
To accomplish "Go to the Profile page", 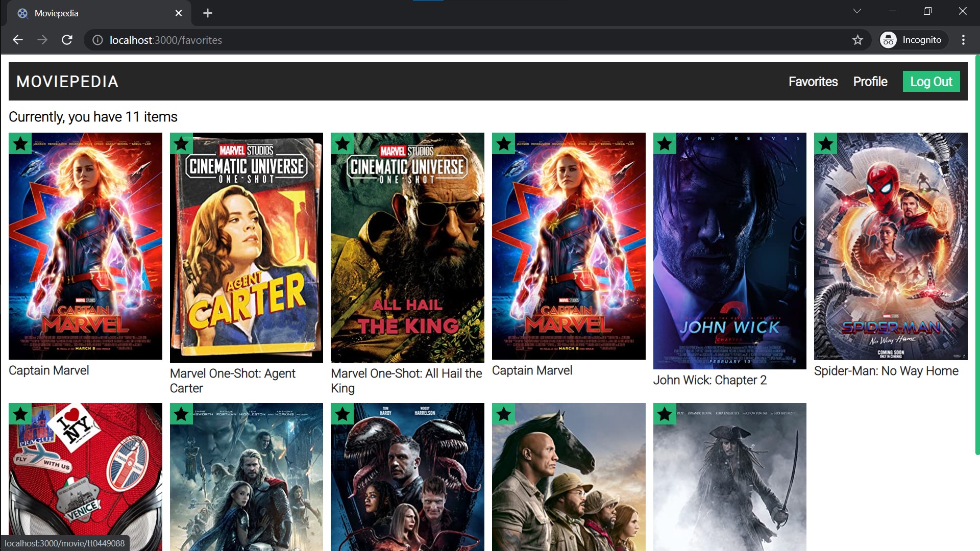I will pos(870,81).
